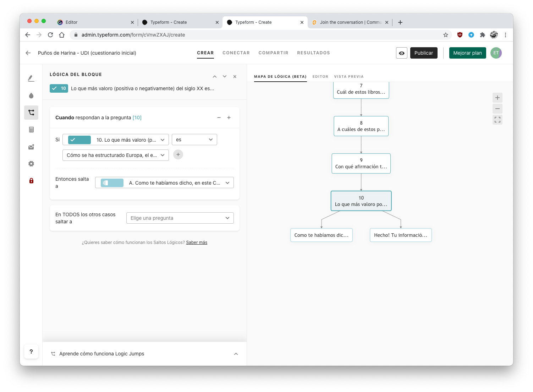
Task: Click the [10] question reference link
Action: pyautogui.click(x=137, y=118)
